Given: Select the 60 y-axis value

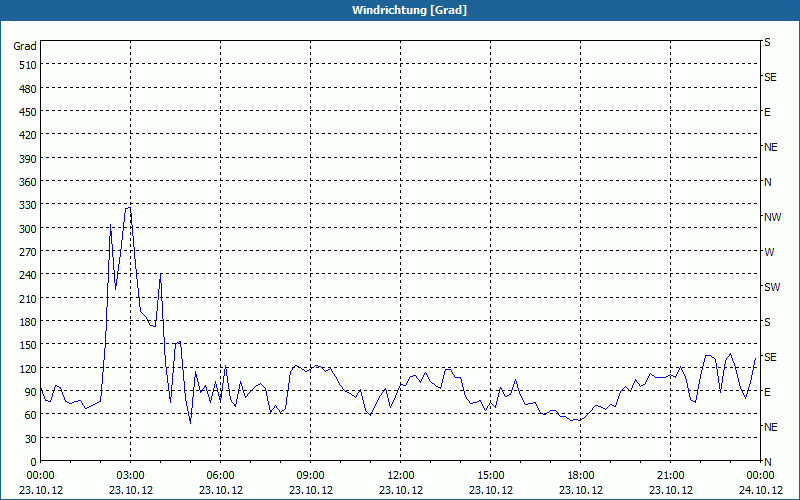Looking at the screenshot, I should (31, 415).
